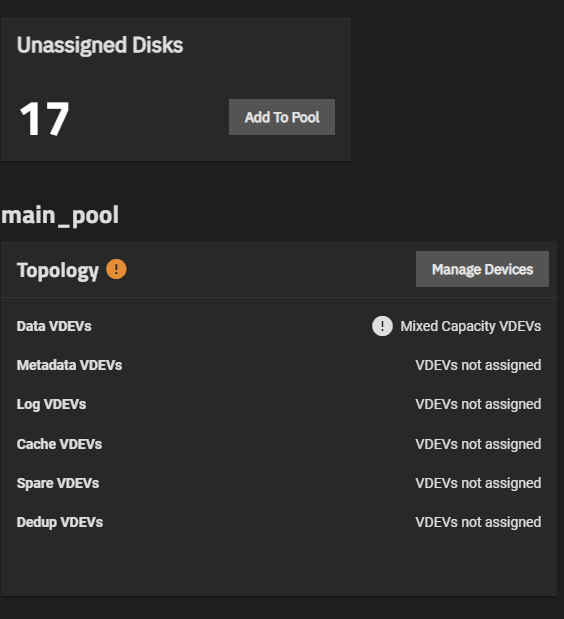The height and width of the screenshot is (619, 564).
Task: Open Manage Devices for main_pool
Action: tap(482, 269)
